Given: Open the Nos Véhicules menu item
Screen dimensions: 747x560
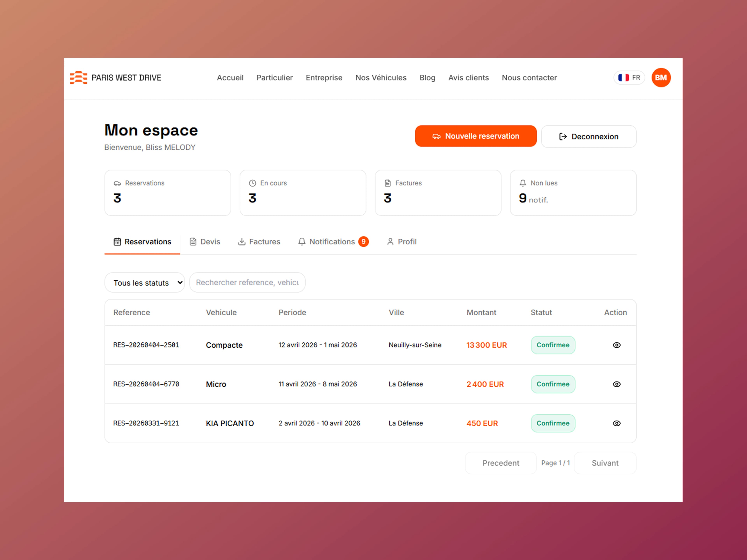Looking at the screenshot, I should [x=381, y=78].
